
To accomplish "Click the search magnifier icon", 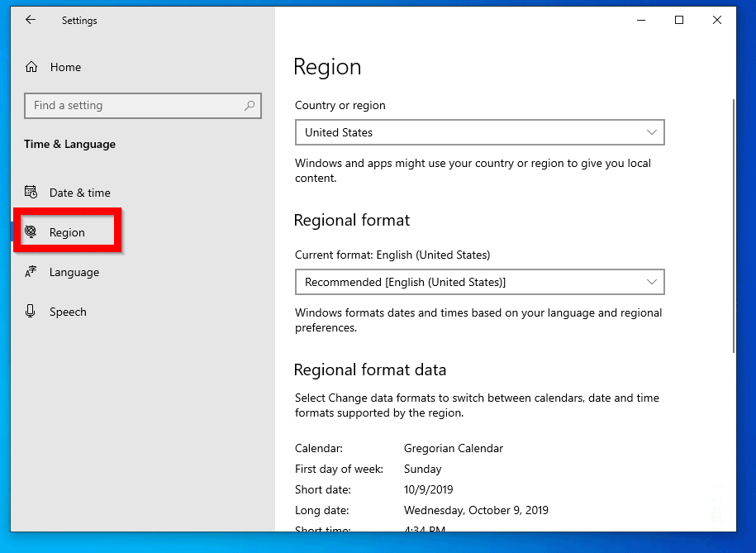I will point(250,105).
